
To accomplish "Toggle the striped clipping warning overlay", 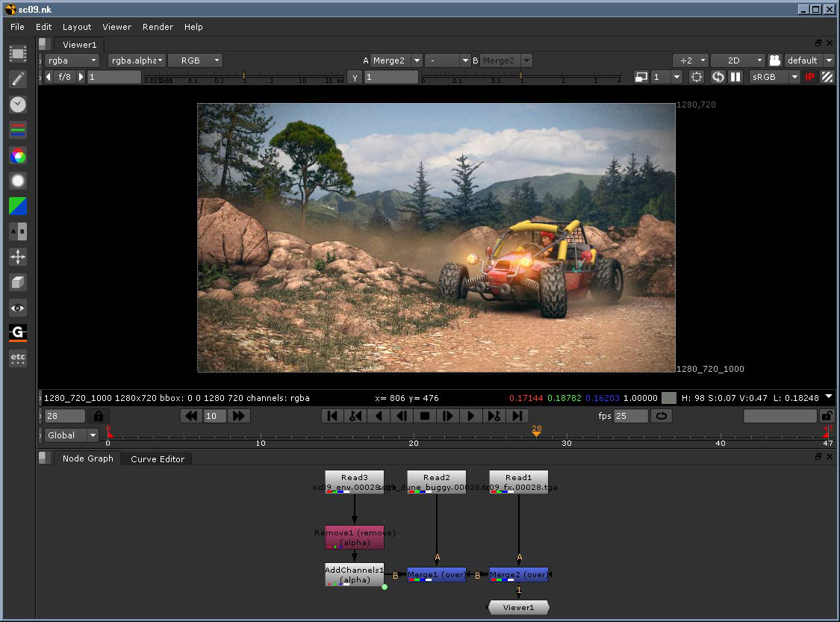I will (x=827, y=77).
